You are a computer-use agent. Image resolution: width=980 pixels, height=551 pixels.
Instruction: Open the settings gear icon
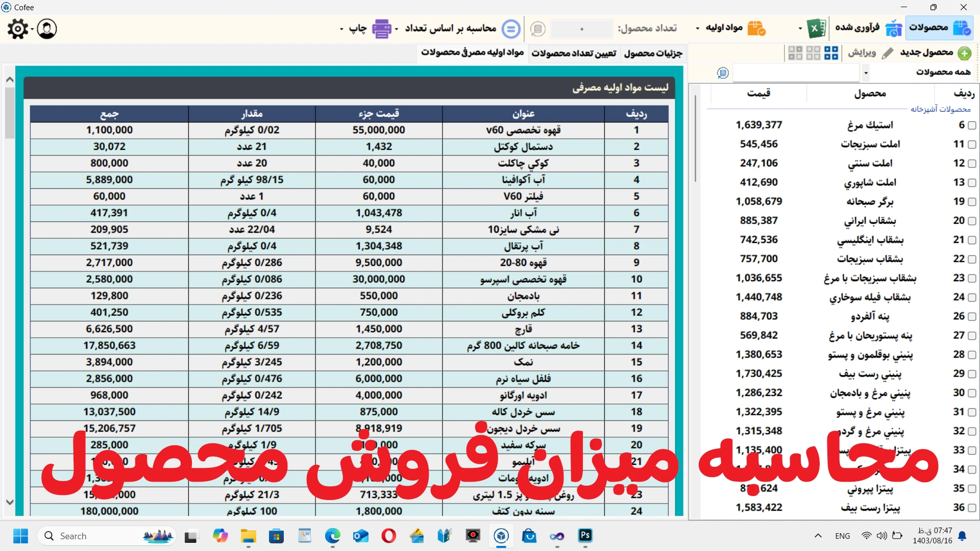coord(18,29)
